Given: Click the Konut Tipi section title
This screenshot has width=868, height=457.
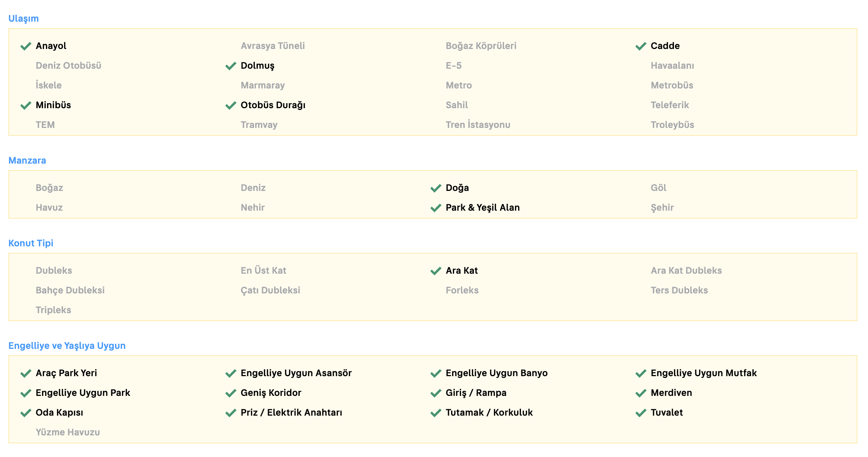Looking at the screenshot, I should click(31, 243).
